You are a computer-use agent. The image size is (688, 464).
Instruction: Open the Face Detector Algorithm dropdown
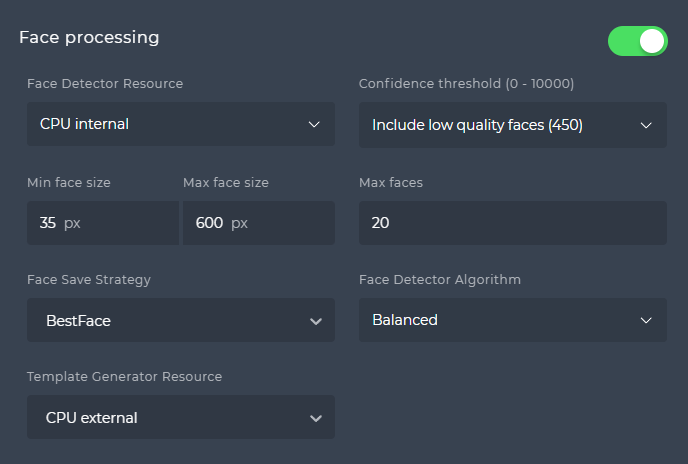point(512,320)
